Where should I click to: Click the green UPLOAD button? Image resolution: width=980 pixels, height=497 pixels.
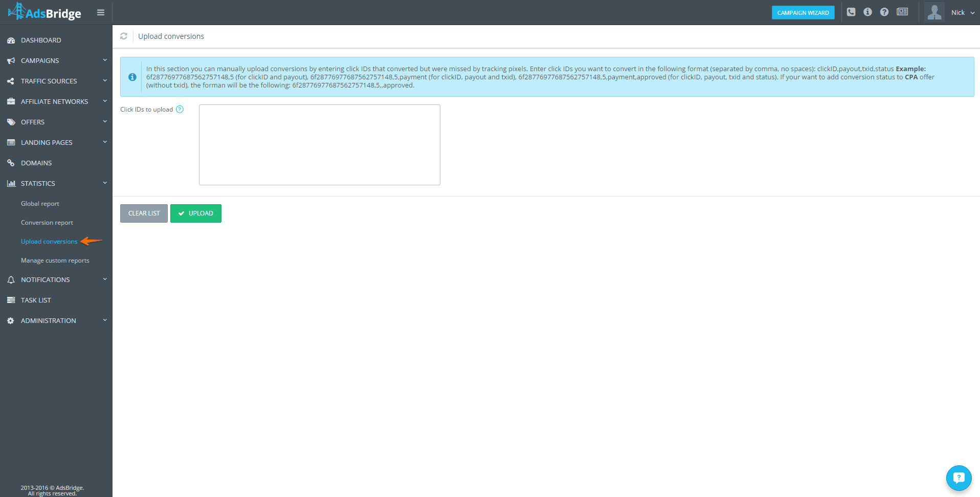196,213
